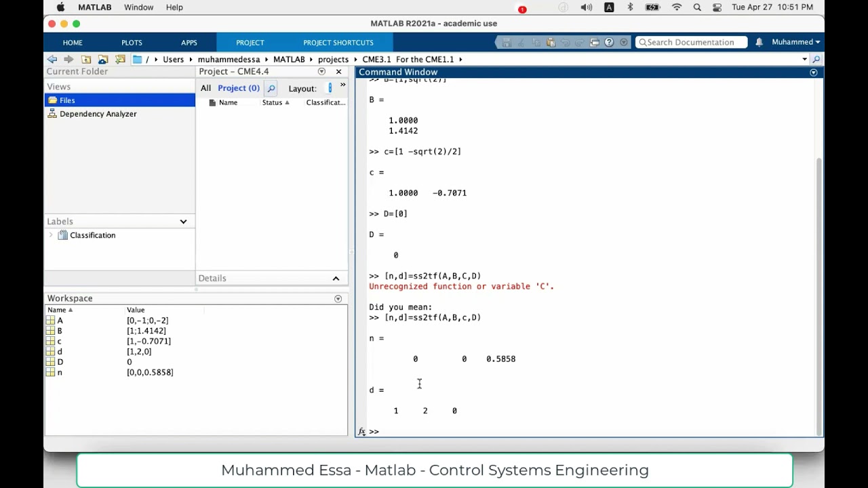Click the Help question mark icon
Image resolution: width=868 pixels, height=488 pixels.
point(609,42)
